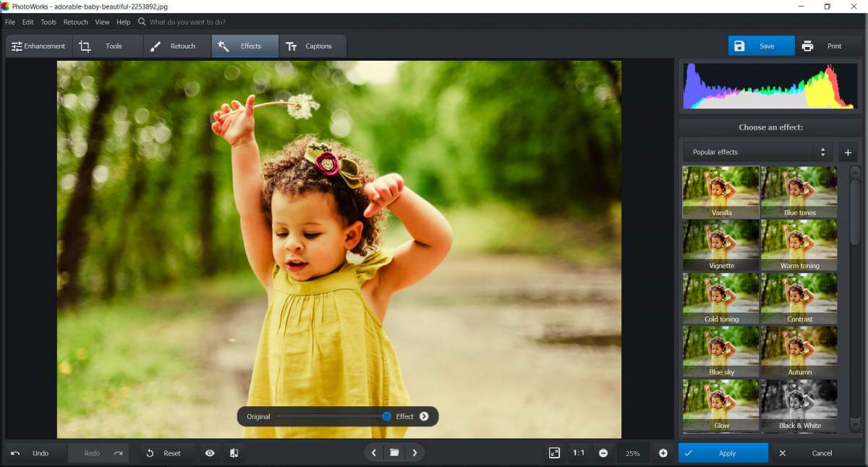Click the Print printer icon
The image size is (868, 467).
[808, 46]
